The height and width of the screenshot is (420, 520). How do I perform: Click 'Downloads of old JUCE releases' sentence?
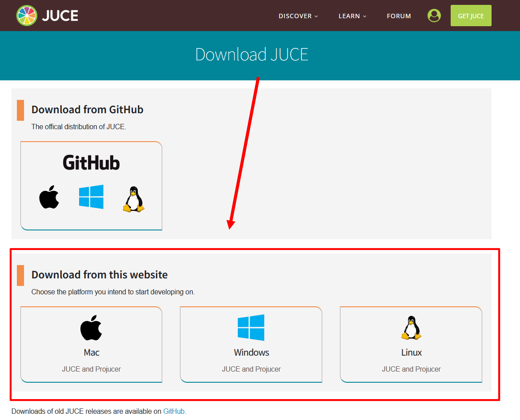pos(99,411)
